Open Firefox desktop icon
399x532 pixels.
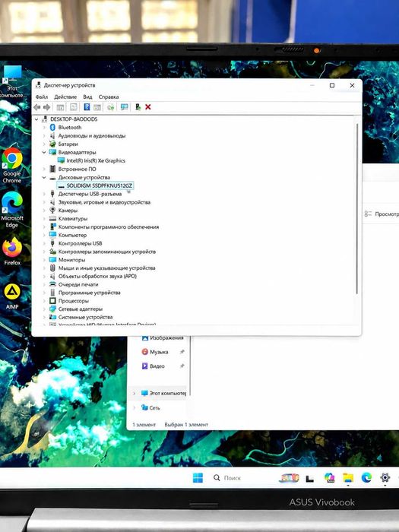click(12, 251)
